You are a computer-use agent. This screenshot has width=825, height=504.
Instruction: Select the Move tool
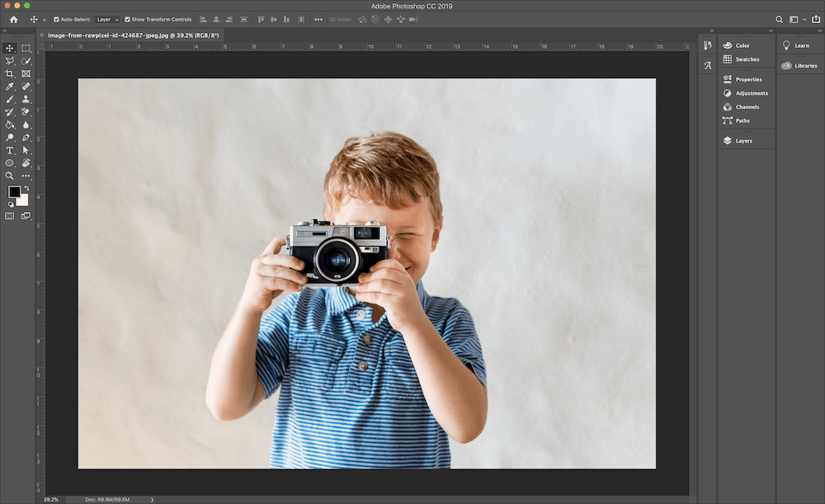click(x=10, y=48)
